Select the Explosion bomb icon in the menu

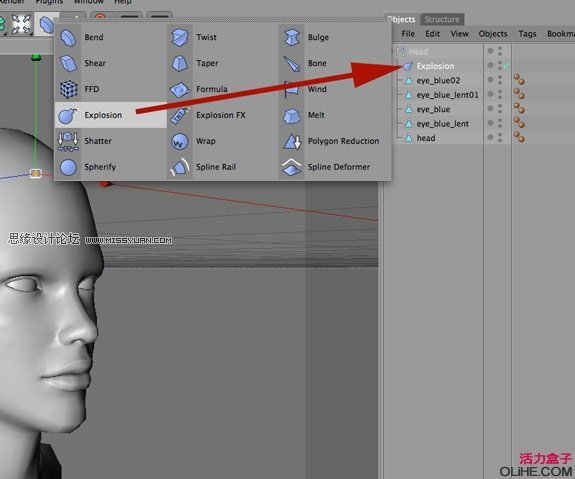[x=68, y=115]
